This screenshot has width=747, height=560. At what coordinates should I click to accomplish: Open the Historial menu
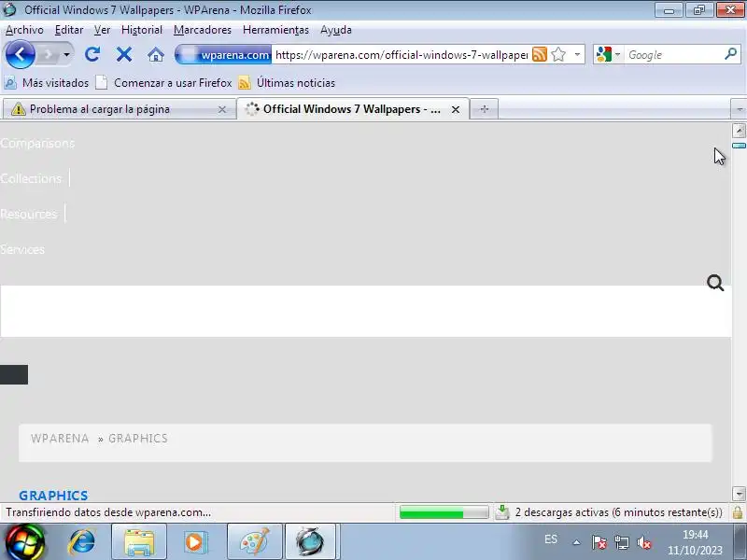click(x=142, y=30)
